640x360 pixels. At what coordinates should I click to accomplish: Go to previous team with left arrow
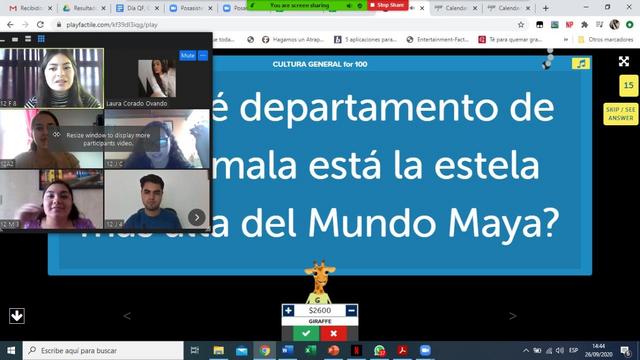[127, 316]
